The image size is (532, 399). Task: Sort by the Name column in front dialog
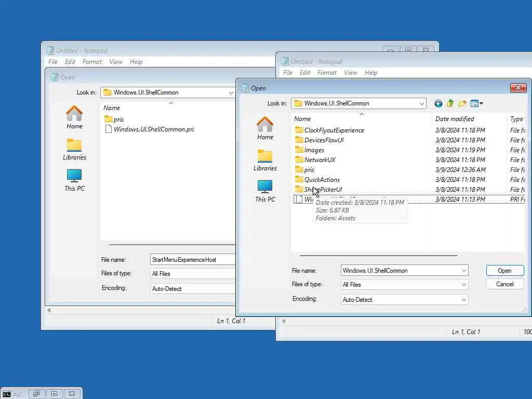tap(362, 119)
